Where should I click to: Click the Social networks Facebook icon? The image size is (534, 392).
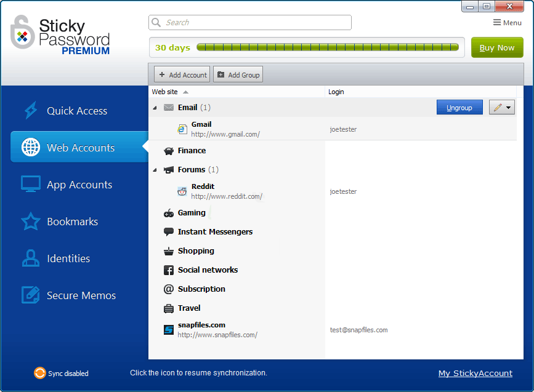pos(168,270)
